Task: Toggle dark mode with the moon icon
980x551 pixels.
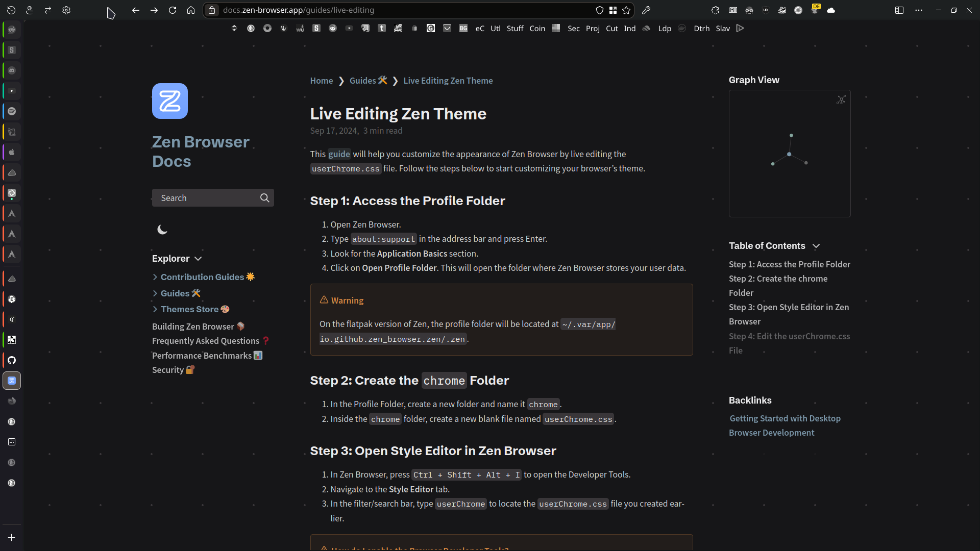Action: point(162,230)
